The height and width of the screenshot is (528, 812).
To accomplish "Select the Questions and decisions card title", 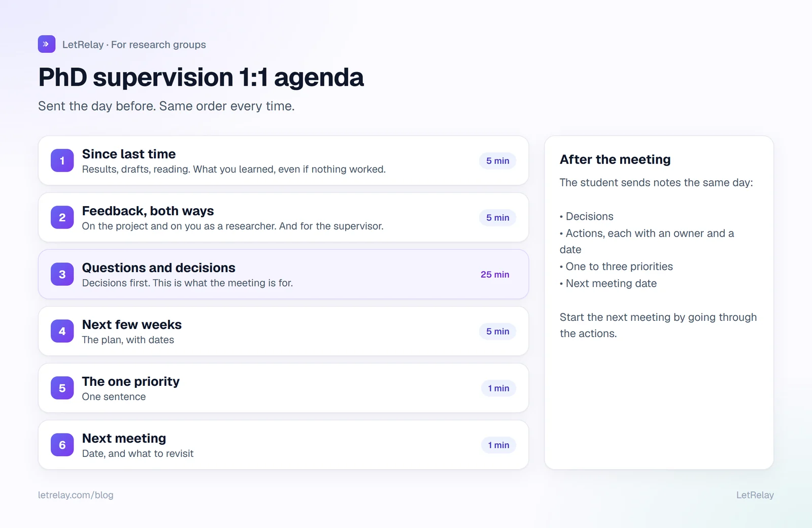I will click(x=159, y=268).
